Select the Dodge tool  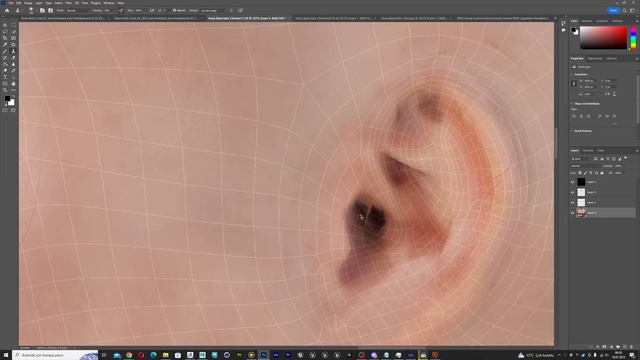pyautogui.click(x=5, y=71)
